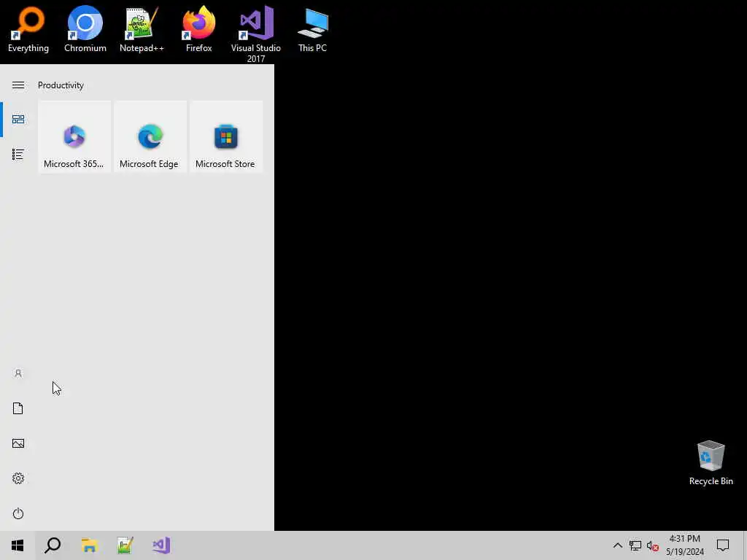The height and width of the screenshot is (560, 747).
Task: Open the Microsoft 365 tile
Action: (x=74, y=137)
